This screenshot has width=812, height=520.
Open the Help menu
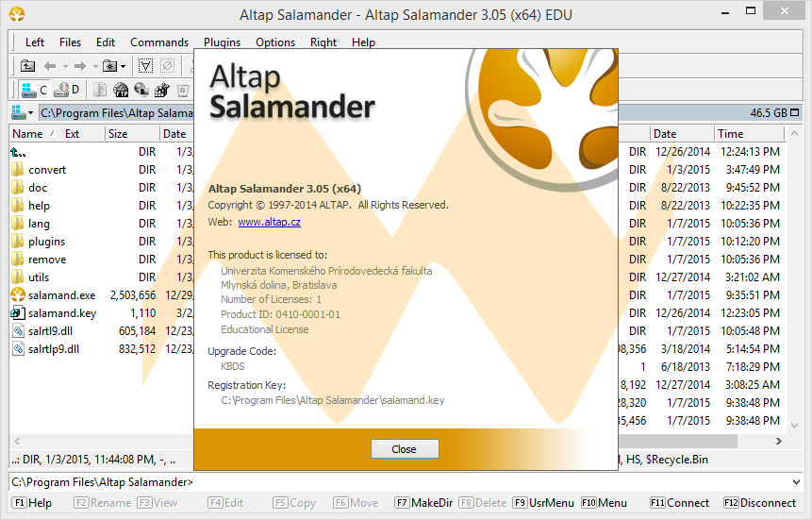coord(363,42)
